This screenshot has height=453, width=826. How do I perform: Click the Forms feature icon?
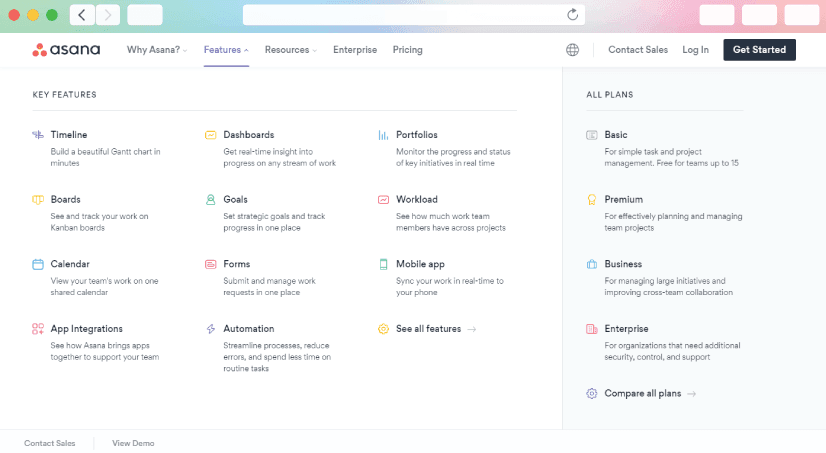pos(210,264)
